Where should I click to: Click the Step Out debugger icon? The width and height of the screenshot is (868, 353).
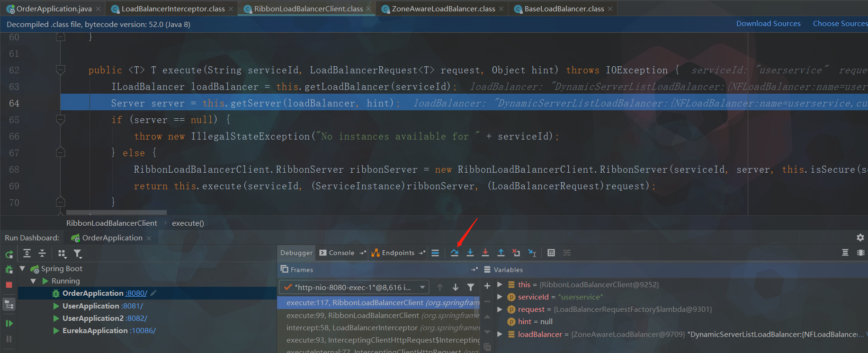501,253
